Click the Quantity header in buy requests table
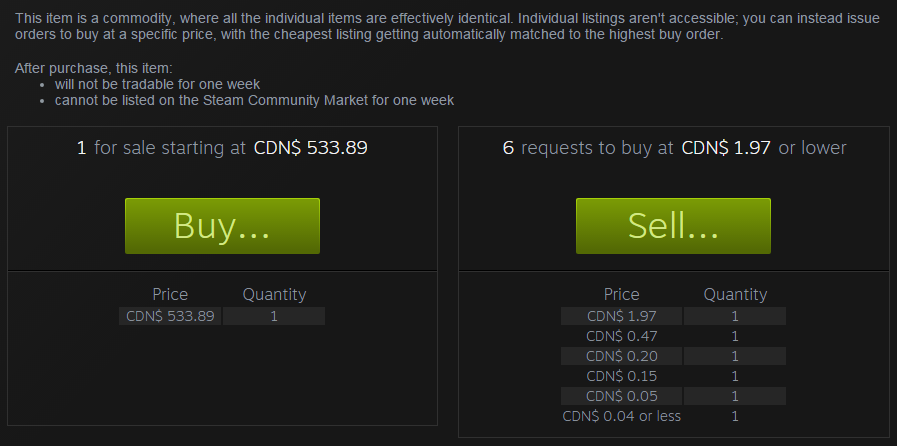Image resolution: width=897 pixels, height=446 pixels. [x=735, y=294]
